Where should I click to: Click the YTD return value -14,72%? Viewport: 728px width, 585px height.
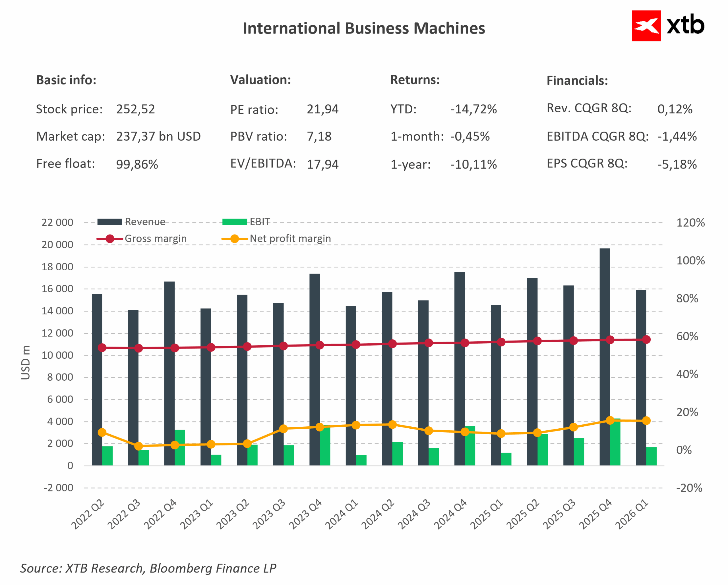click(473, 109)
